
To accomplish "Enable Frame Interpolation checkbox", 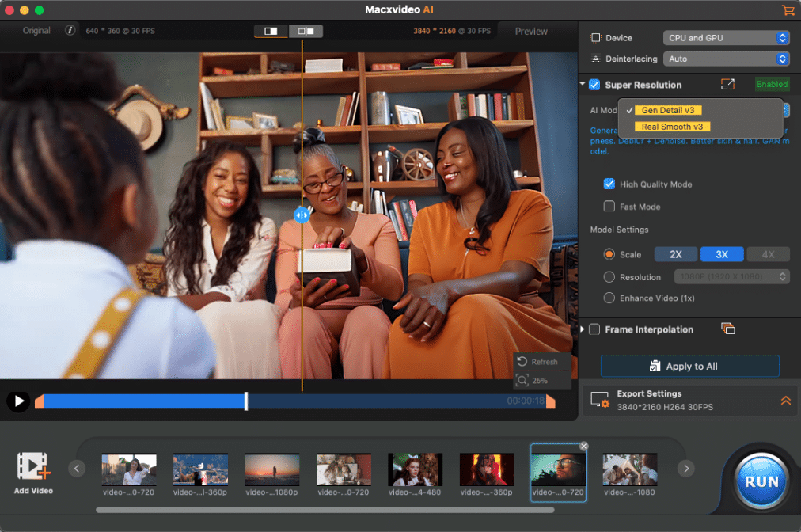I will pyautogui.click(x=594, y=329).
